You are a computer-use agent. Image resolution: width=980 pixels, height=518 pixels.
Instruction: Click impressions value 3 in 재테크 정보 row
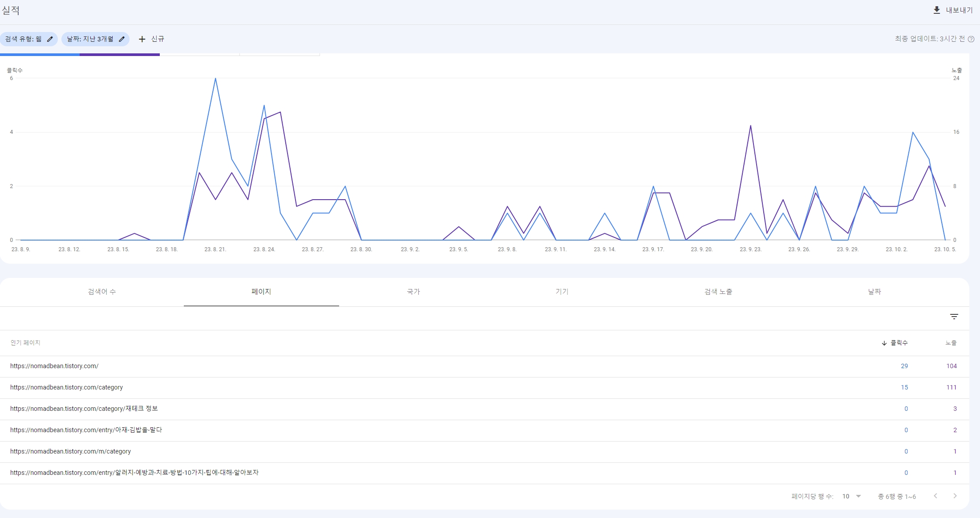(955, 409)
